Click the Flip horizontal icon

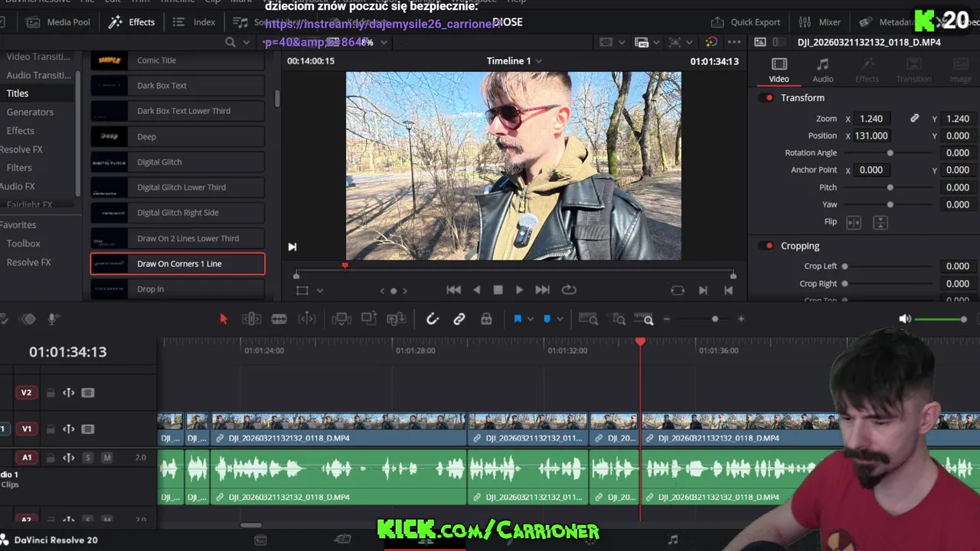pyautogui.click(x=854, y=223)
